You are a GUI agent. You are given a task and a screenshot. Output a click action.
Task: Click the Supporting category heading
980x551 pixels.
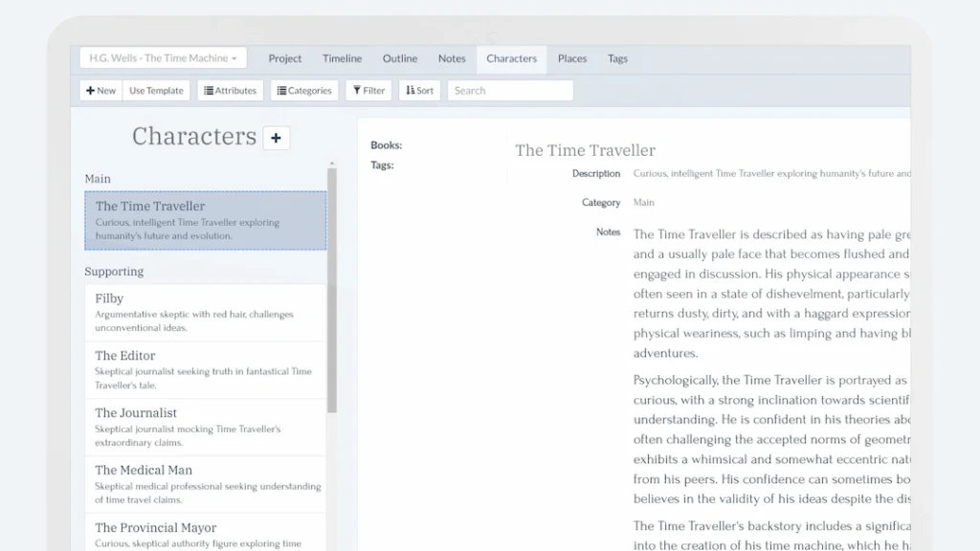click(114, 271)
